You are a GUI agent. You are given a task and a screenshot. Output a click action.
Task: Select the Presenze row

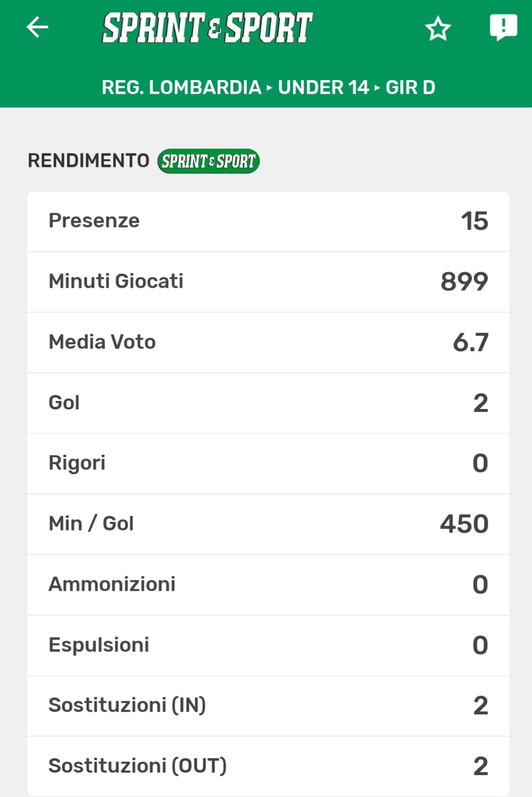pos(268,221)
